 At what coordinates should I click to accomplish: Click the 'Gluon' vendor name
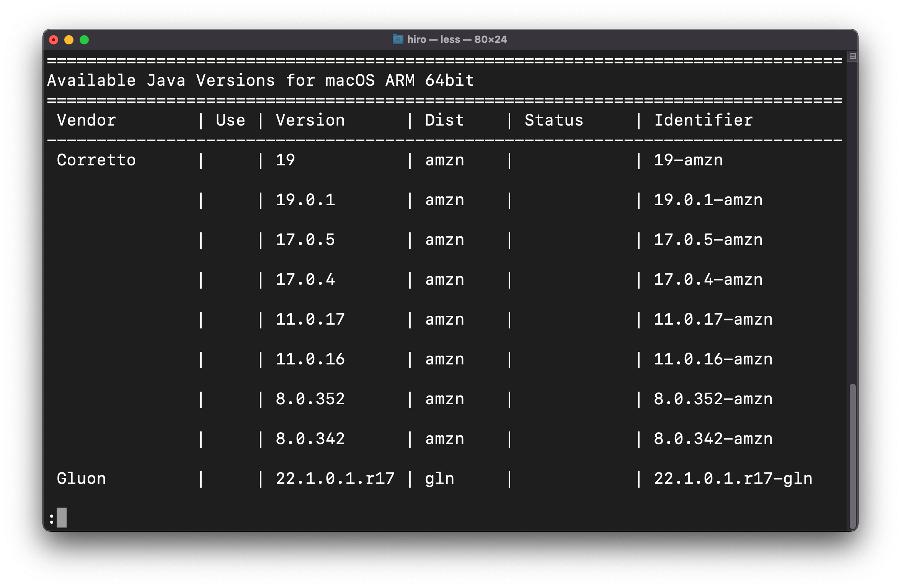82,479
